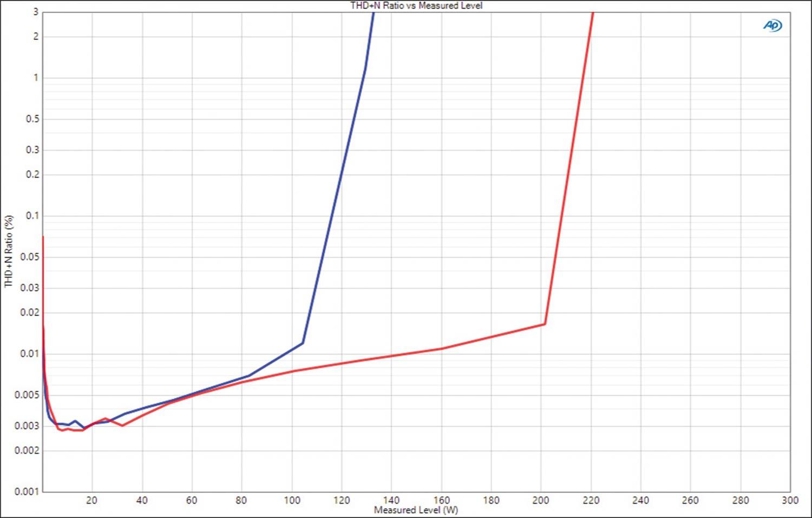Click the 'Measured Level (W)' axis label
Screen dimensions: 812x518
coord(416,510)
